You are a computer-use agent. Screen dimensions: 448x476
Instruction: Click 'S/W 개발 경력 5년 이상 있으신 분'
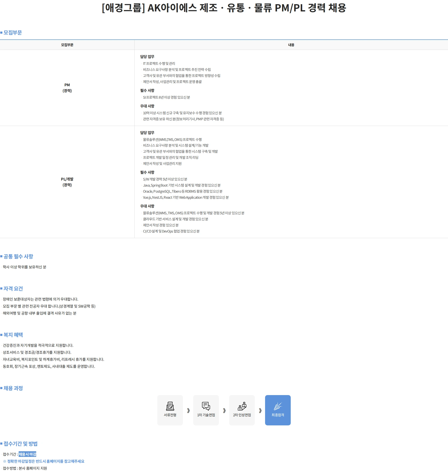[x=165, y=179]
